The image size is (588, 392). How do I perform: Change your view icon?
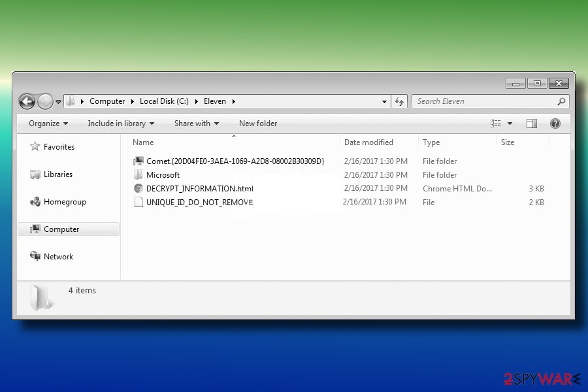point(496,123)
